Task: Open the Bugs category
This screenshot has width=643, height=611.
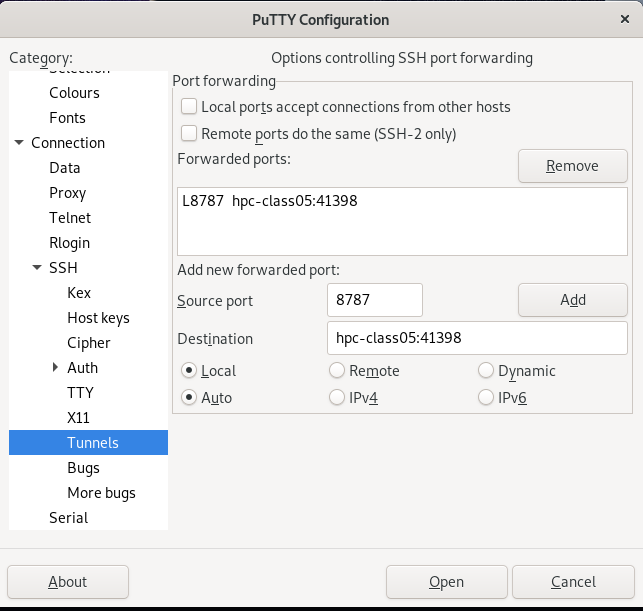Action: coord(83,468)
